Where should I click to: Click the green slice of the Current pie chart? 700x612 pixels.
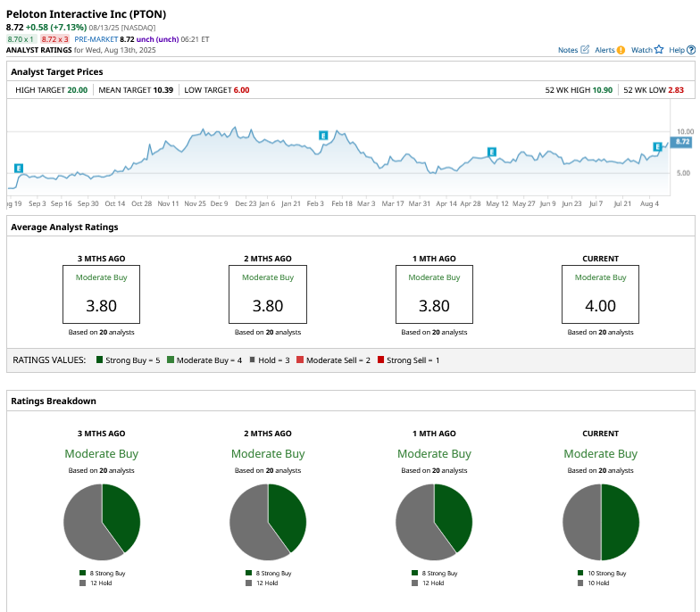[x=621, y=522]
